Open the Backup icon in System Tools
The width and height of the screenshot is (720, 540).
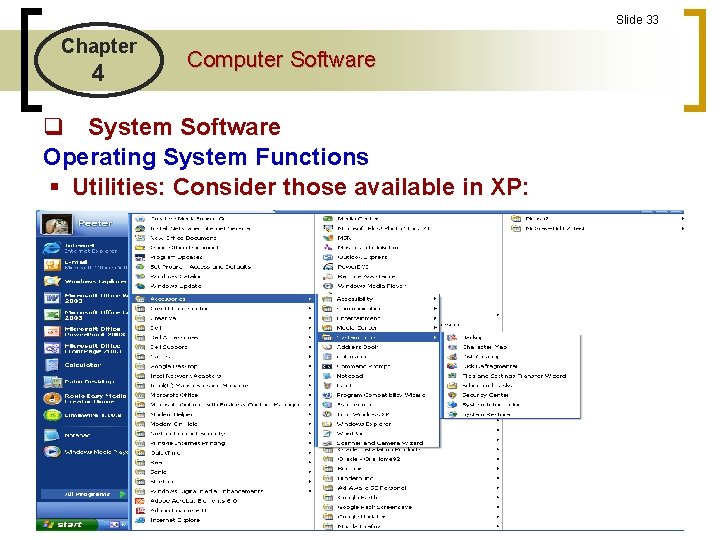point(452,338)
